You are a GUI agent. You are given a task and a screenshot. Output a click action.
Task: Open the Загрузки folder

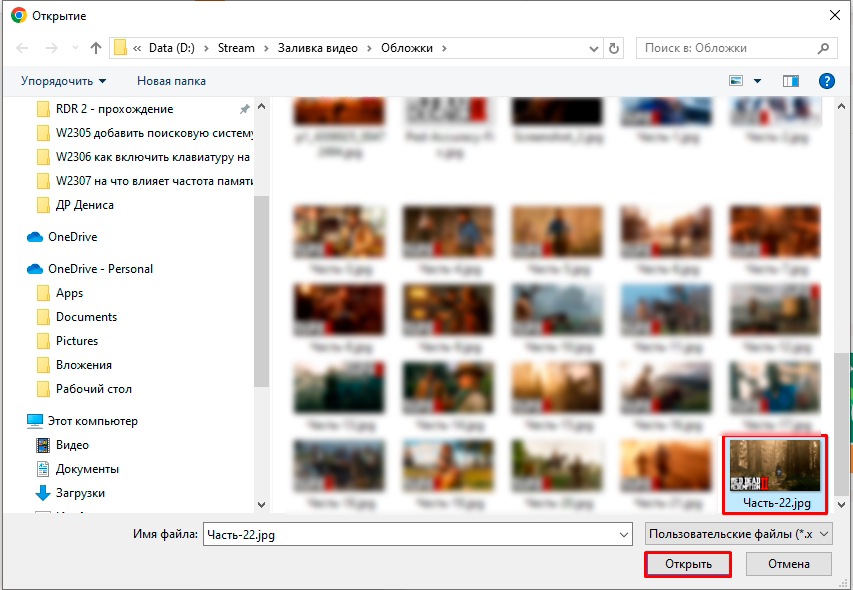(x=81, y=493)
